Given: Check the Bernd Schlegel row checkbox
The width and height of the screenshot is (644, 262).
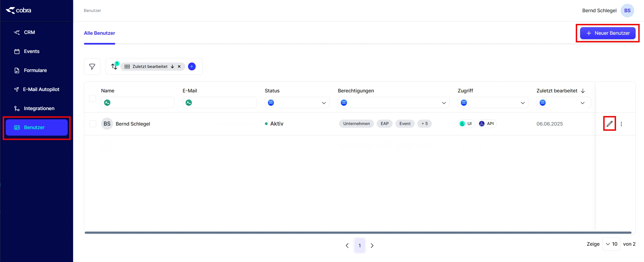Looking at the screenshot, I should click(93, 124).
